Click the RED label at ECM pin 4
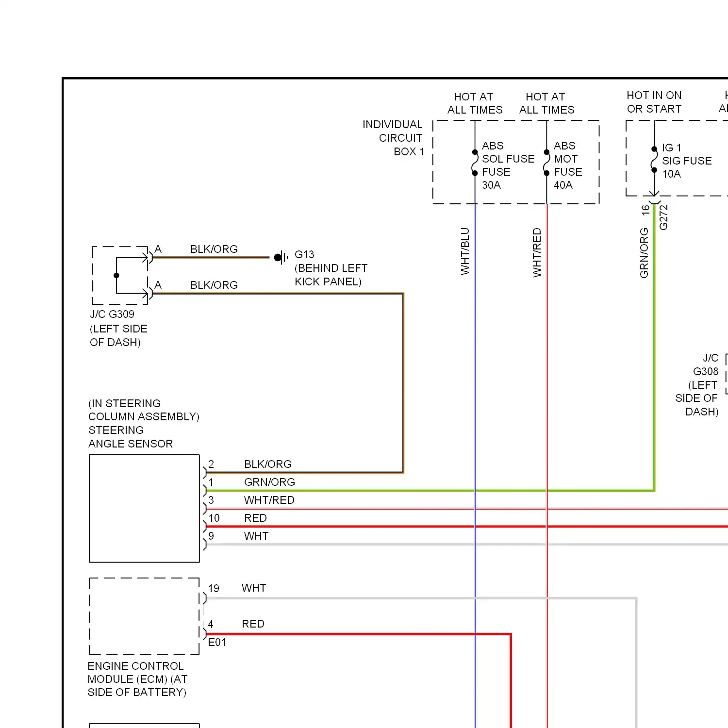Viewport: 728px width, 728px height. (x=253, y=624)
